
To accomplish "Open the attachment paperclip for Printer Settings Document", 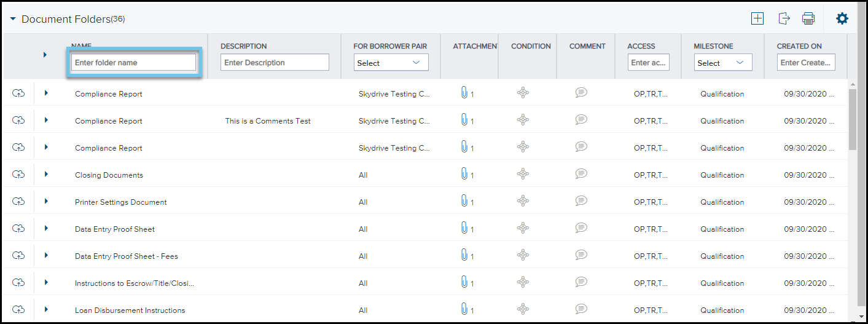I will pyautogui.click(x=465, y=201).
